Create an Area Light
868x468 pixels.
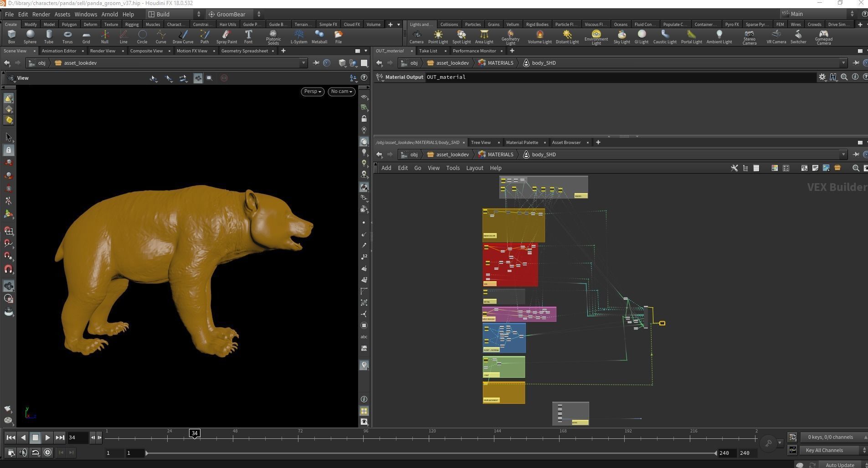click(484, 36)
